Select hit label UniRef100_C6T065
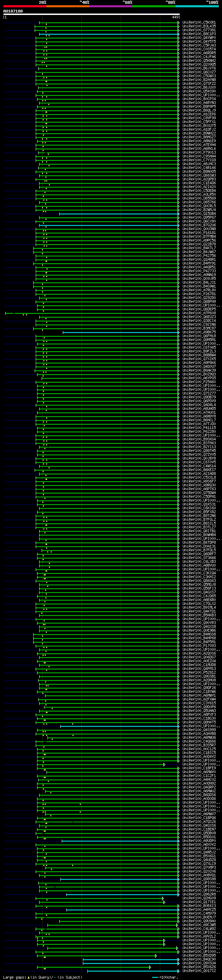This screenshot has width=222, height=980. [199, 348]
